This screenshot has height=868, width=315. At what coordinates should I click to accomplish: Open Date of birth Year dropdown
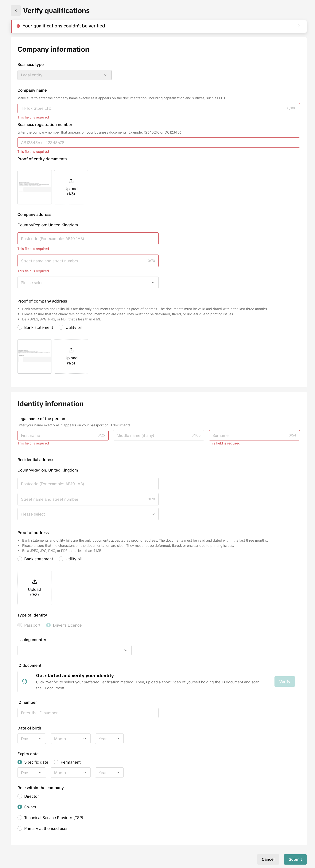[x=109, y=739]
